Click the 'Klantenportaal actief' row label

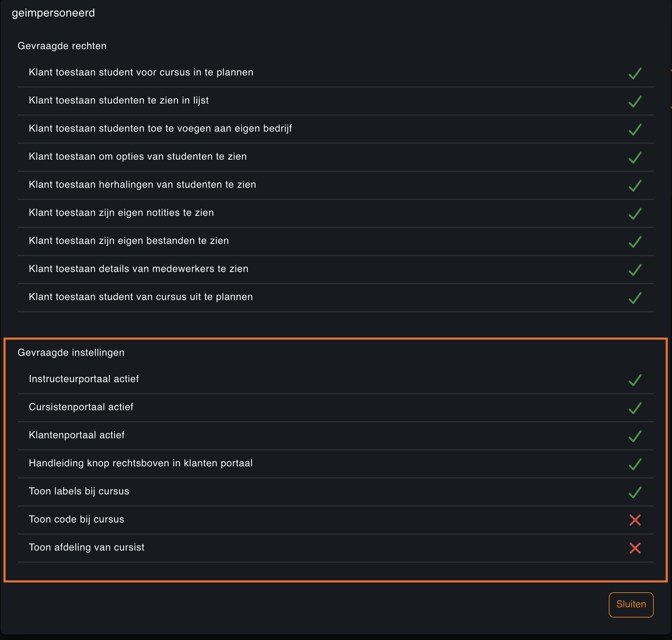pyautogui.click(x=77, y=435)
